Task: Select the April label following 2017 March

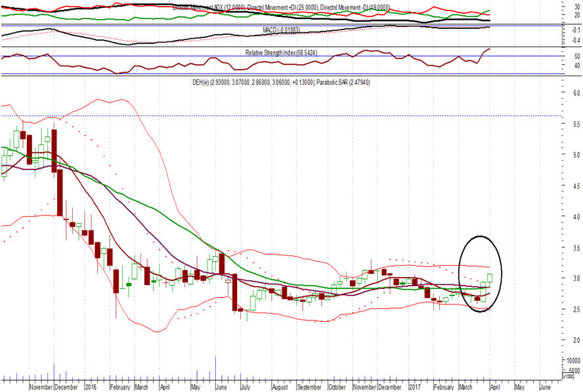Action: (x=495, y=387)
